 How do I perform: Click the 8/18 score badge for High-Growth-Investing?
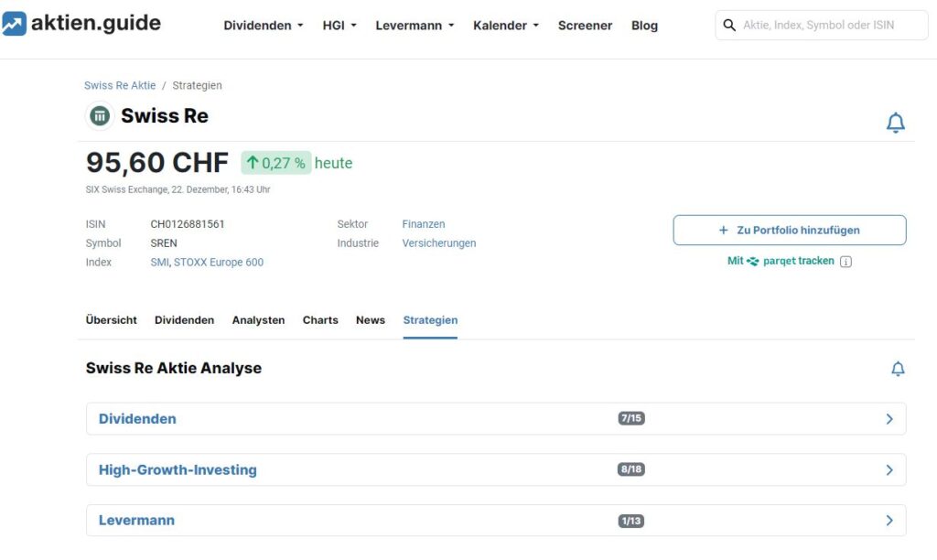pos(631,469)
